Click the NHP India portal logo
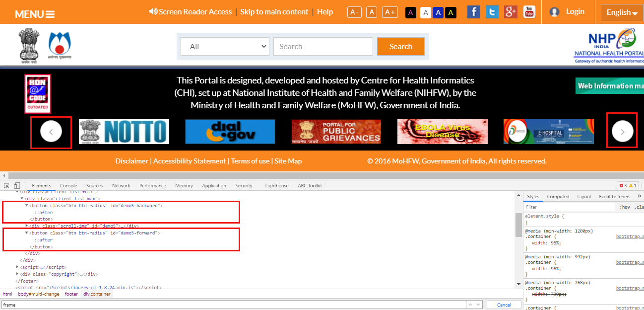 (609, 46)
